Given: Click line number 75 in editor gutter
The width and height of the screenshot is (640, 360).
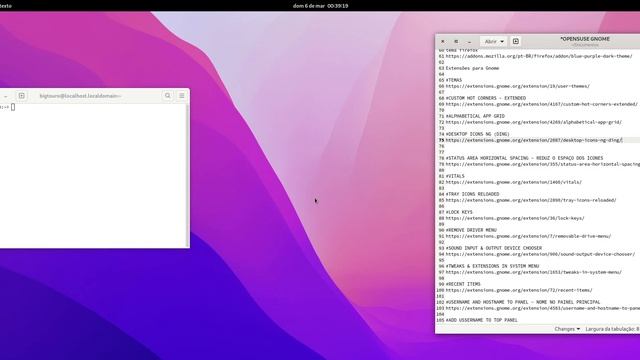Looking at the screenshot, I should (x=441, y=140).
